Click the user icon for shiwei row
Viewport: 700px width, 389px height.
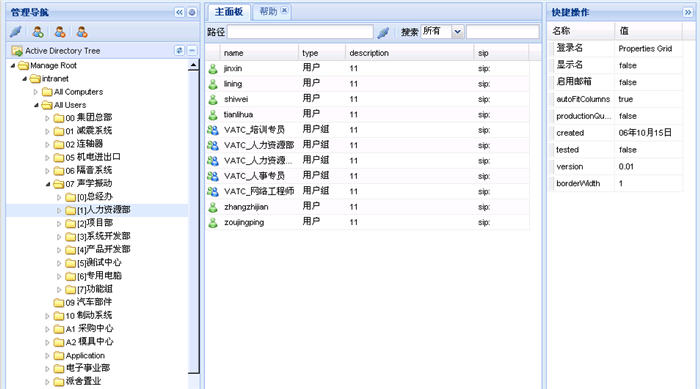(x=213, y=99)
